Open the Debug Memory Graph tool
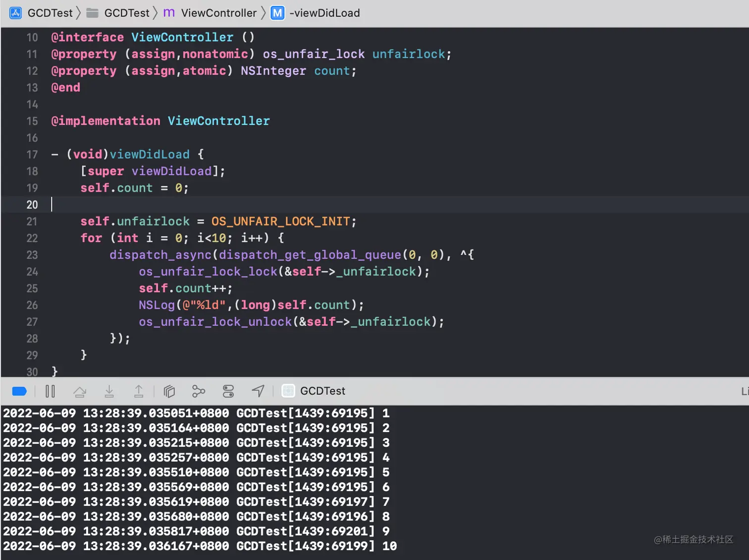The width and height of the screenshot is (749, 560). click(x=199, y=391)
